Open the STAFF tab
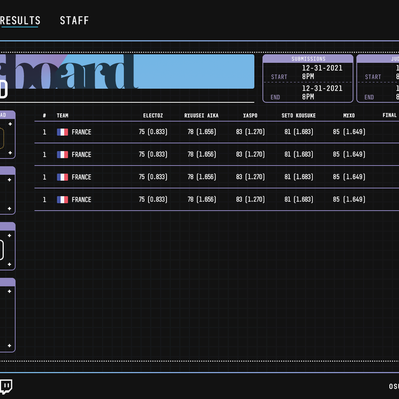The width and height of the screenshot is (399, 399). 74,21
